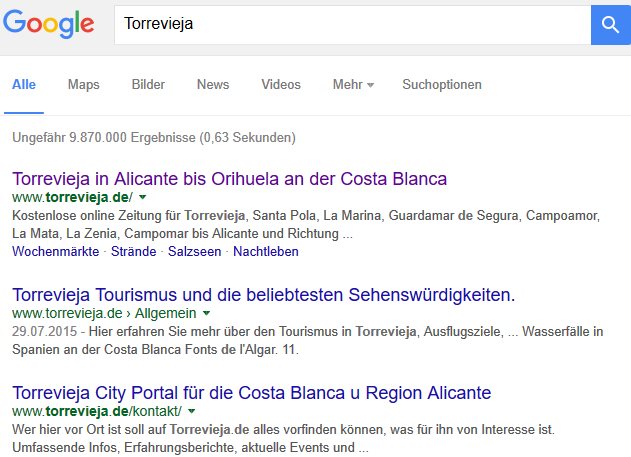Expand the Mehr dropdown menu
Screen dimensions: 631x457
(353, 84)
